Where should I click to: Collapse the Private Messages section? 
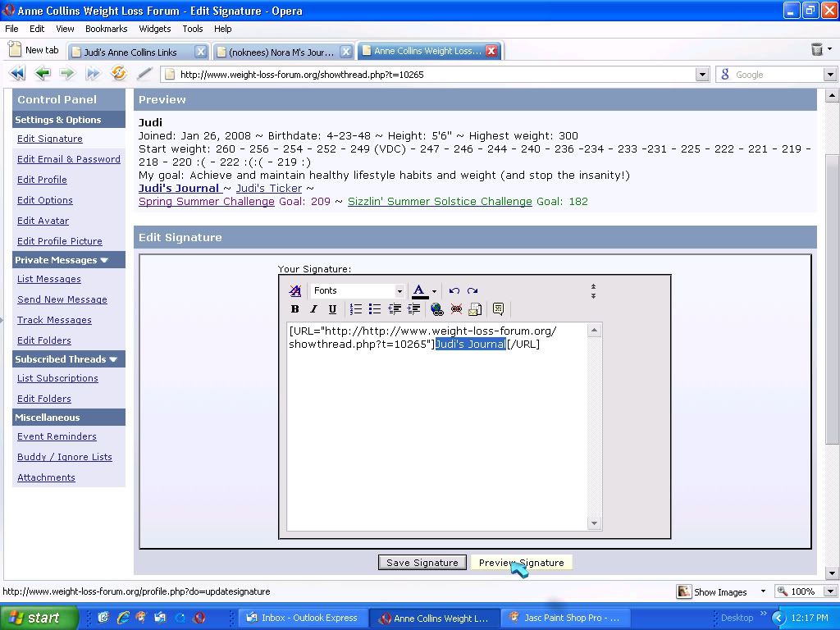[x=104, y=260]
